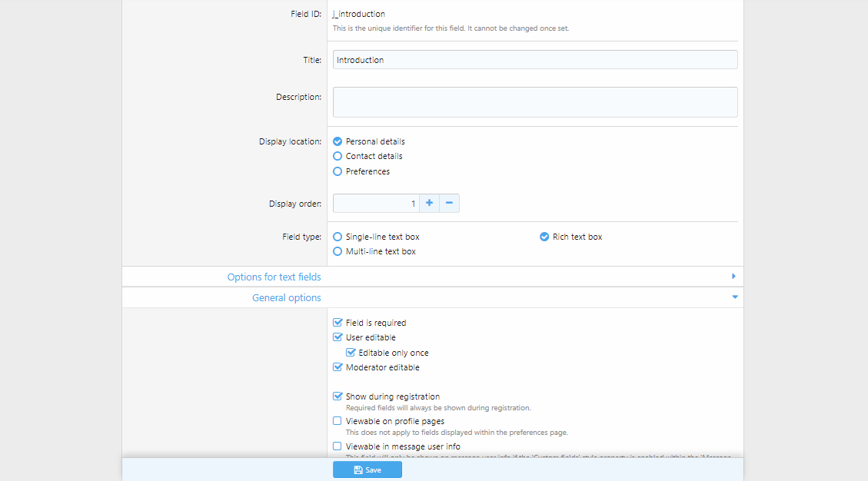The width and height of the screenshot is (868, 481).
Task: Uncheck Moderator editable
Action: (338, 367)
